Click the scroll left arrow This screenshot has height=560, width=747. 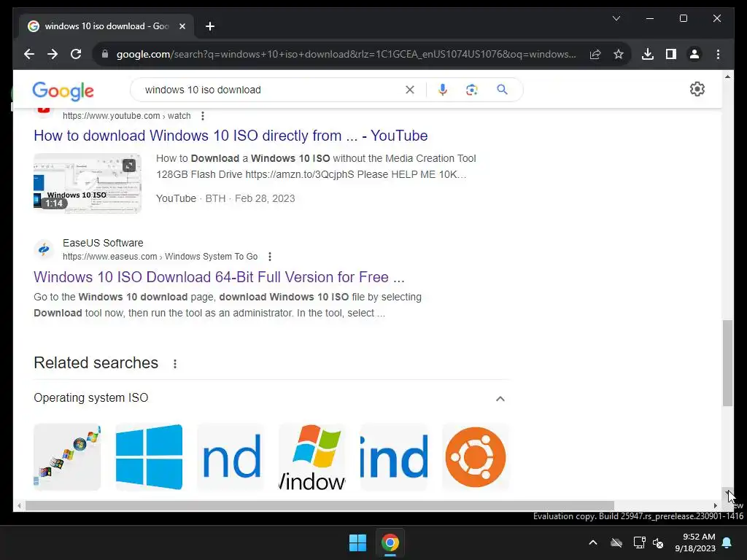coord(18,506)
